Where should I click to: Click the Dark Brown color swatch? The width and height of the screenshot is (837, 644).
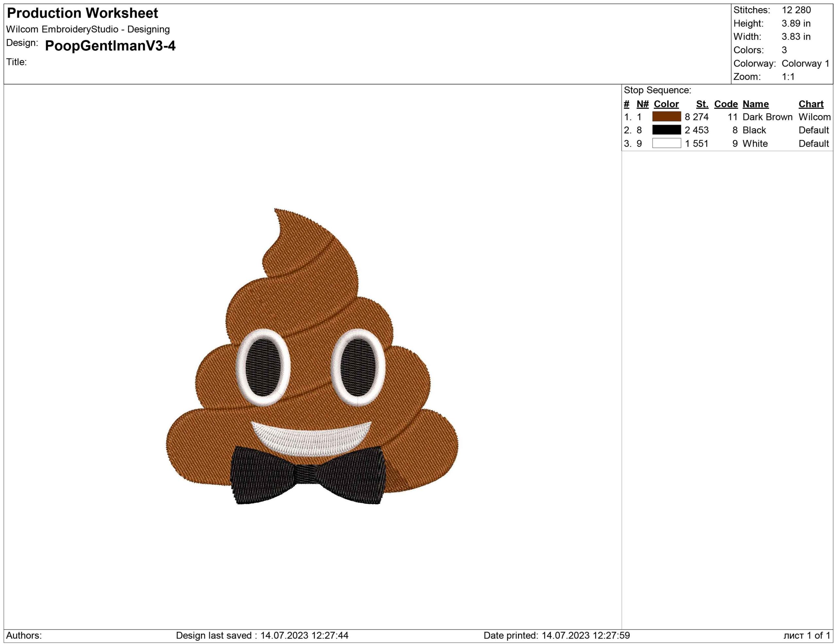coord(666,116)
